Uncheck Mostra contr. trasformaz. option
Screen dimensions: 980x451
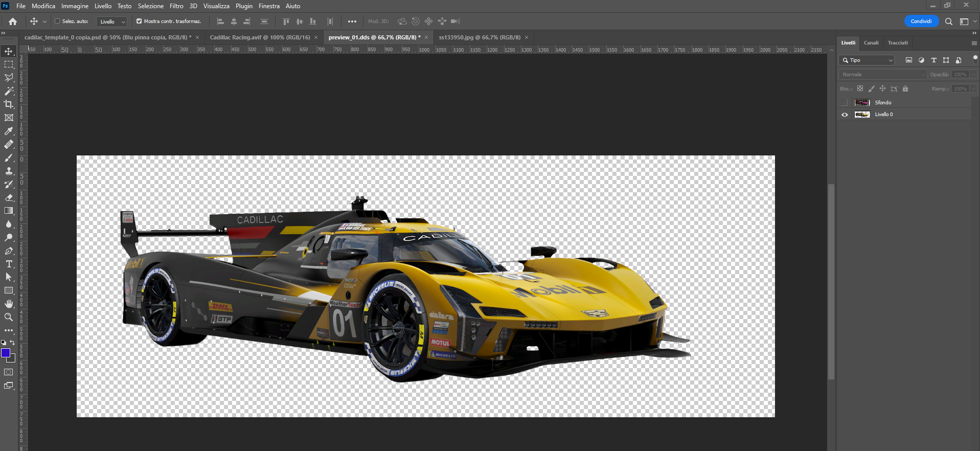click(139, 21)
